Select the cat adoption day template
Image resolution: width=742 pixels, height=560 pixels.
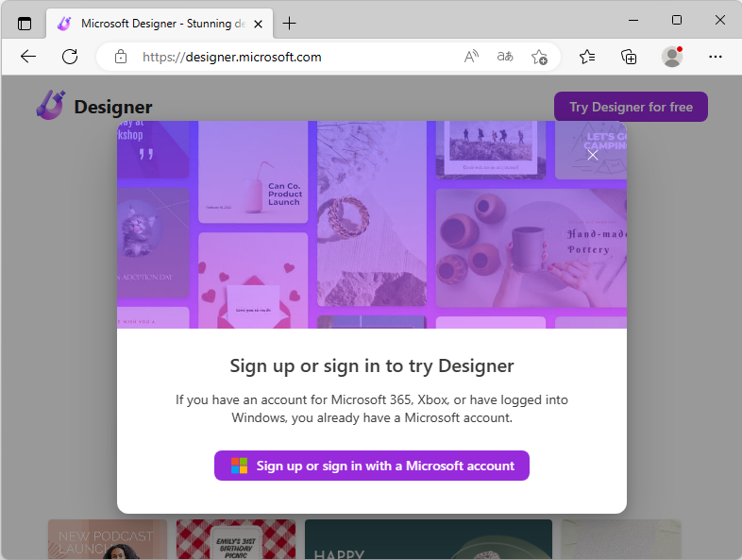[x=153, y=243]
